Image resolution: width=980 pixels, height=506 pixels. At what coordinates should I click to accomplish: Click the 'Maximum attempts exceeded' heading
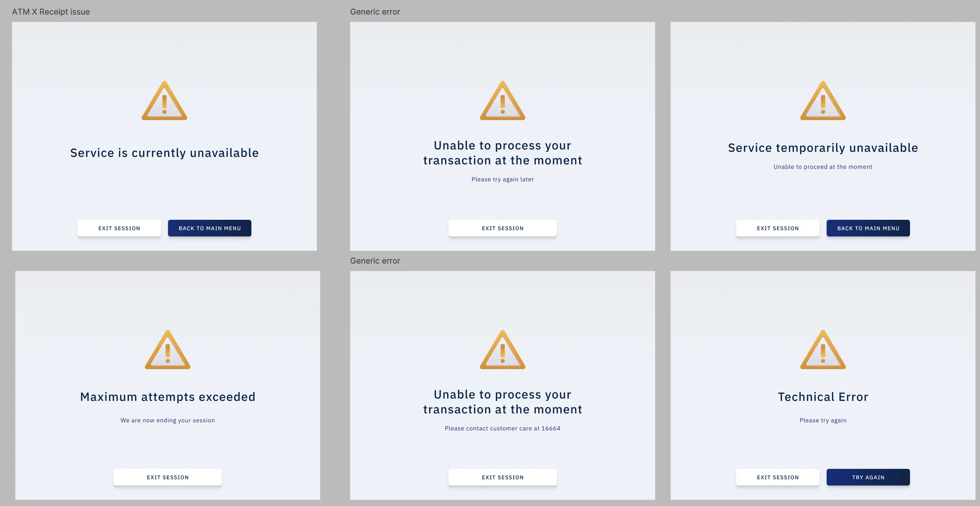pos(168,397)
